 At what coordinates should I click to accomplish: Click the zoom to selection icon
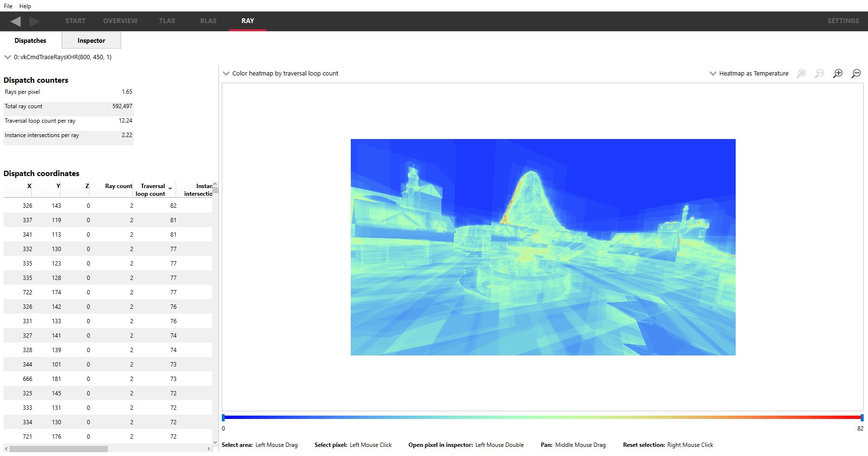coord(801,74)
